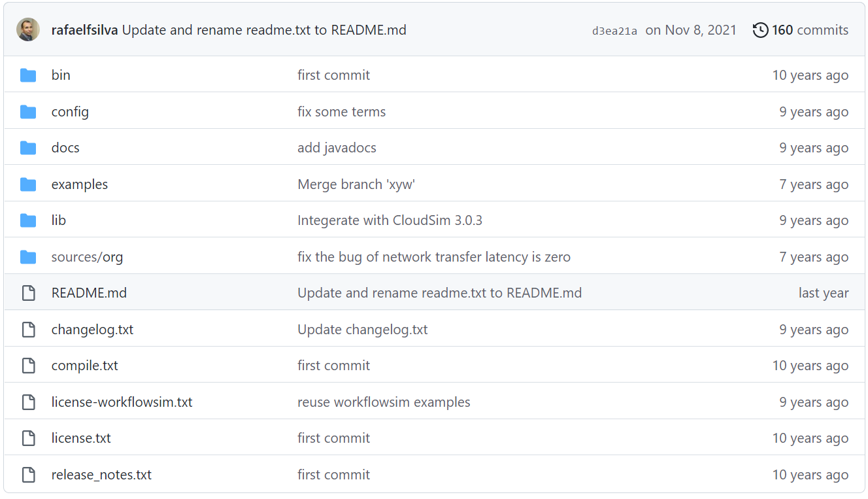Open the 'fix some terms' commit message

(x=342, y=112)
